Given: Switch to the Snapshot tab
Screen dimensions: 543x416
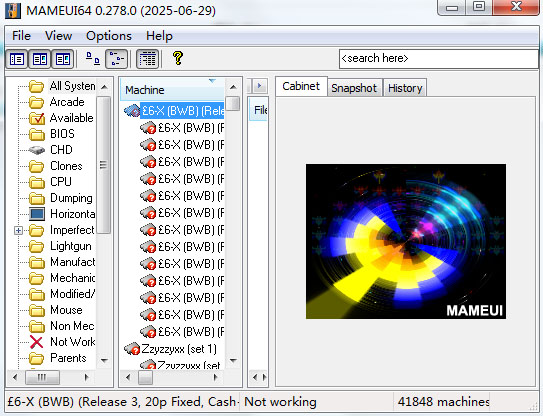Looking at the screenshot, I should (x=354, y=88).
